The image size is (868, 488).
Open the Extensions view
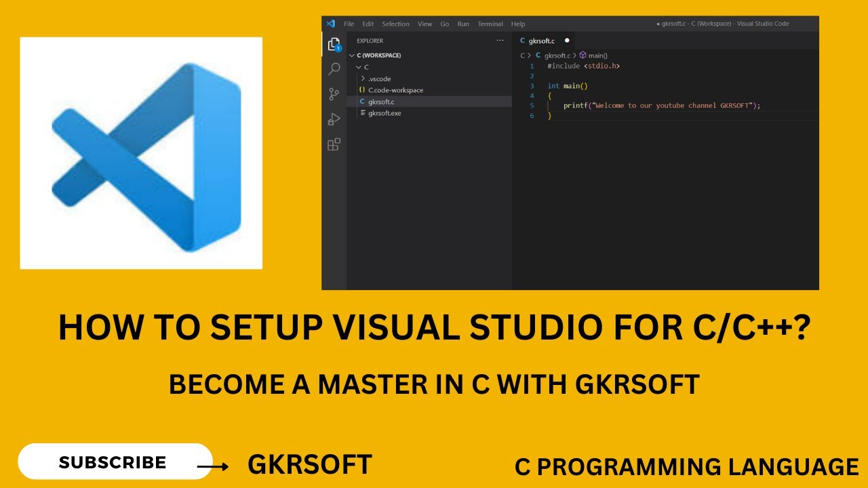[334, 144]
